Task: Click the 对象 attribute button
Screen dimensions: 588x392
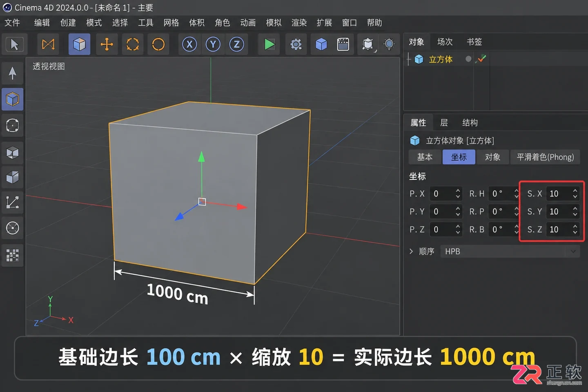Action: click(x=493, y=157)
